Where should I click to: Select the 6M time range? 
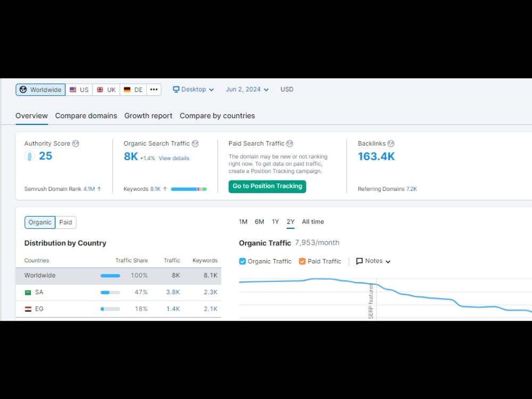tap(259, 221)
